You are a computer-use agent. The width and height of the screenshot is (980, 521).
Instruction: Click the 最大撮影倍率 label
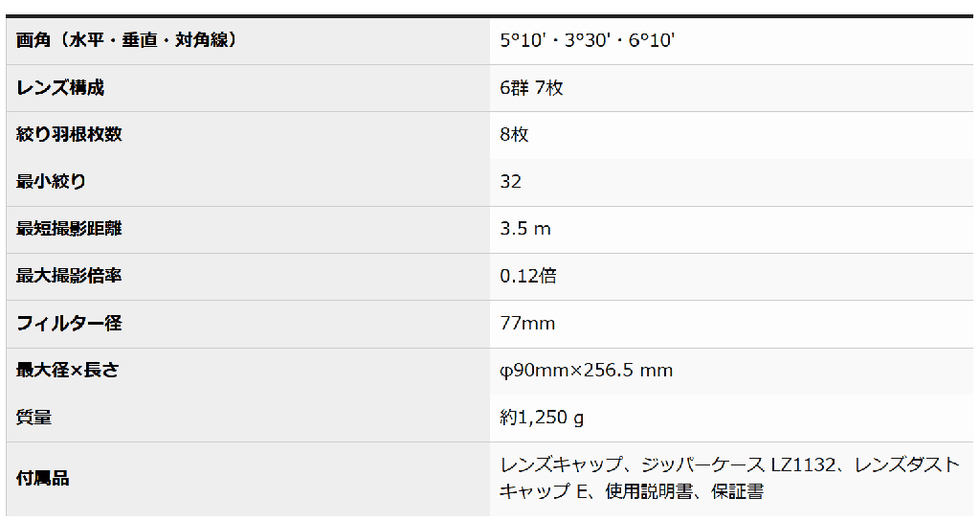point(69,276)
